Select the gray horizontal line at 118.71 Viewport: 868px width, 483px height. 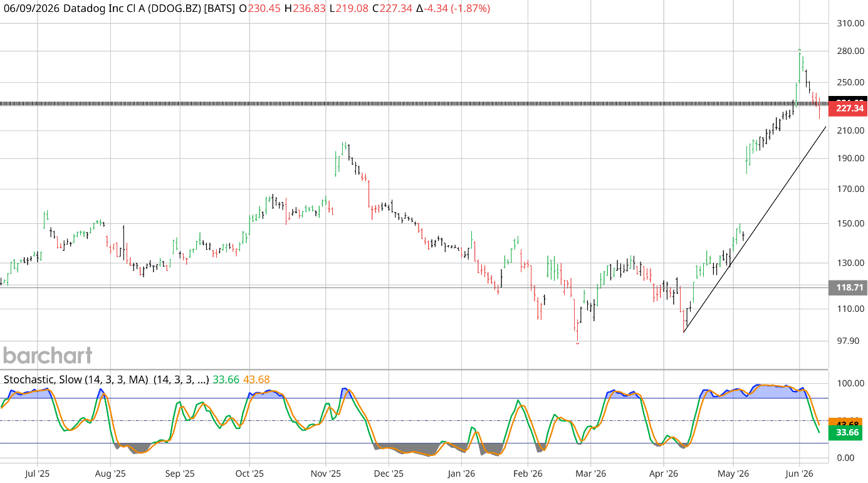tap(414, 288)
